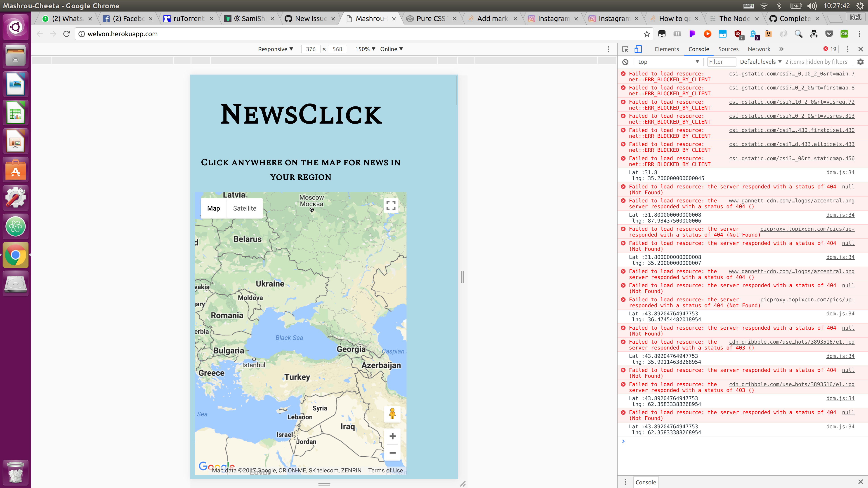Open the Network tab in DevTools
This screenshot has height=488, width=868.
(759, 49)
